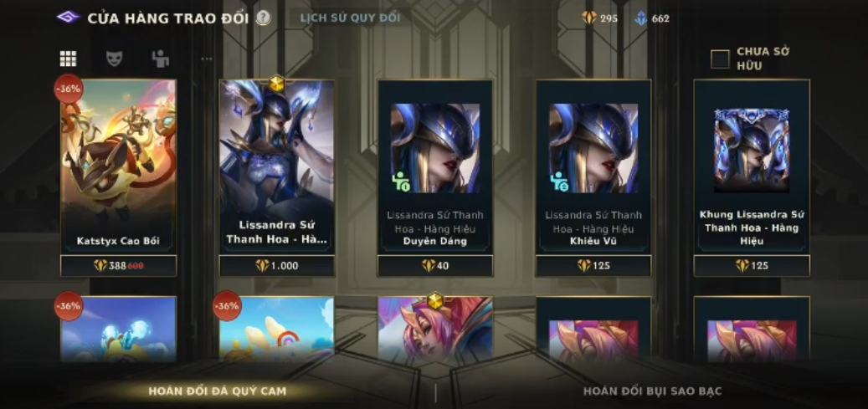
Task: Switch to Hoán Đổi Bụi Sao Bạc tab
Action: click(x=652, y=391)
